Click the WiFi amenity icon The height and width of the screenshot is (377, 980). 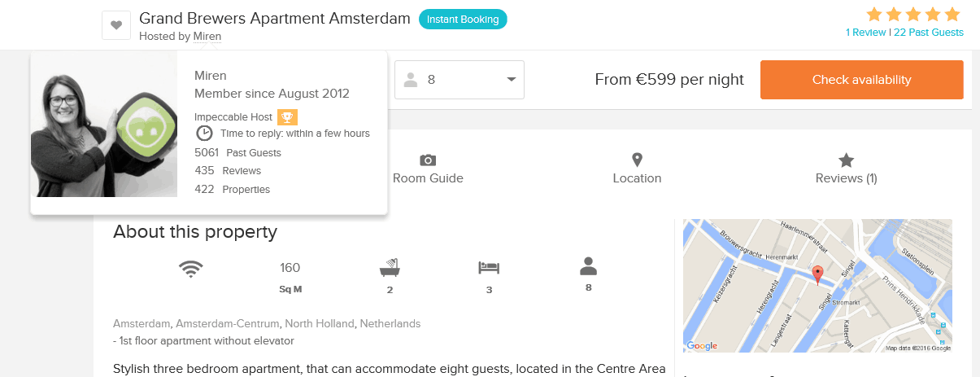click(190, 268)
